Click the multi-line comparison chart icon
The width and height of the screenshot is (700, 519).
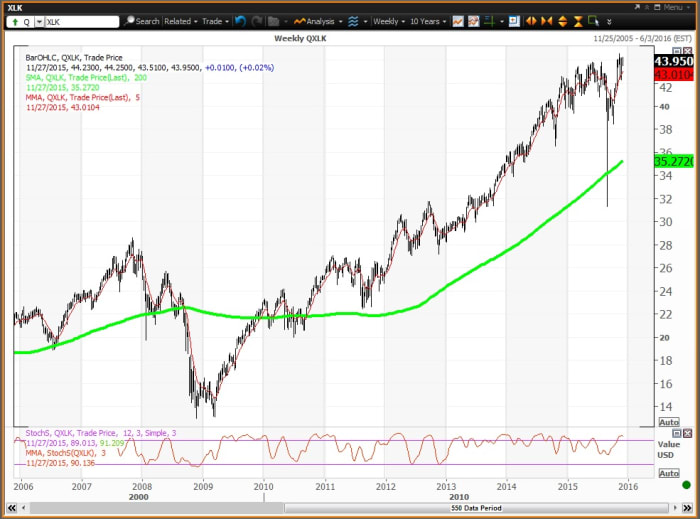(474, 21)
